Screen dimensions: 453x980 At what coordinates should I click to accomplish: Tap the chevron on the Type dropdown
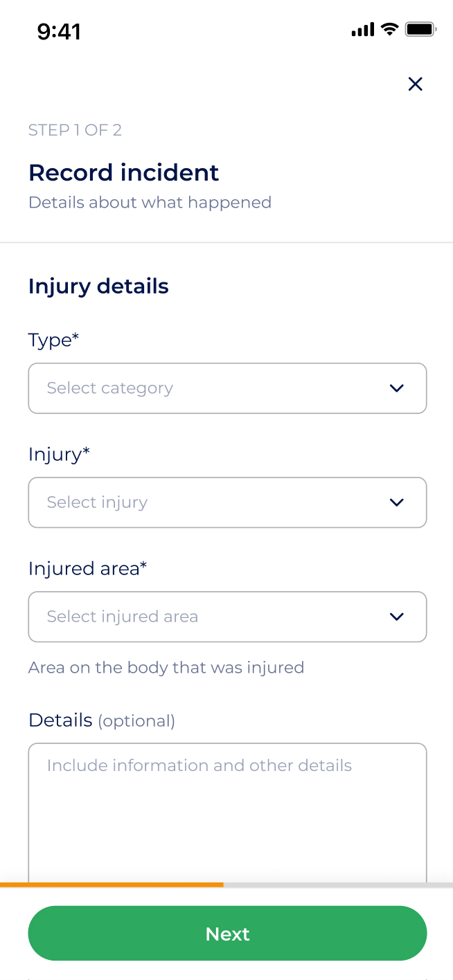click(x=397, y=388)
